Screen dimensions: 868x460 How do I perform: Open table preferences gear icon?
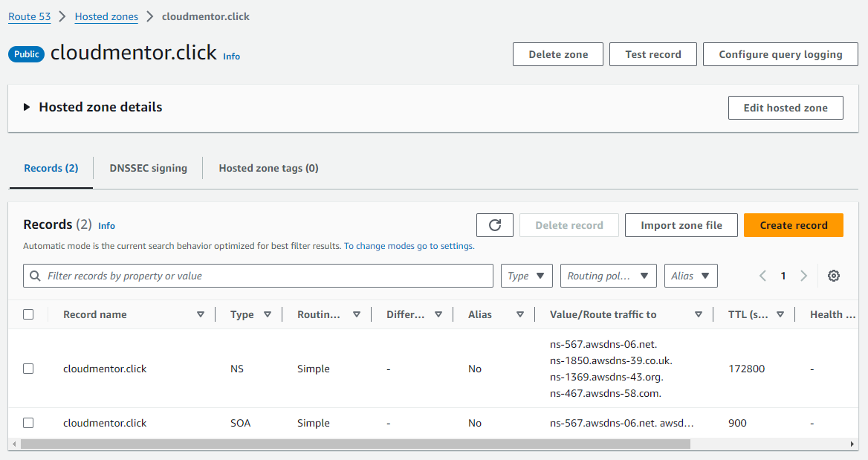click(x=834, y=276)
